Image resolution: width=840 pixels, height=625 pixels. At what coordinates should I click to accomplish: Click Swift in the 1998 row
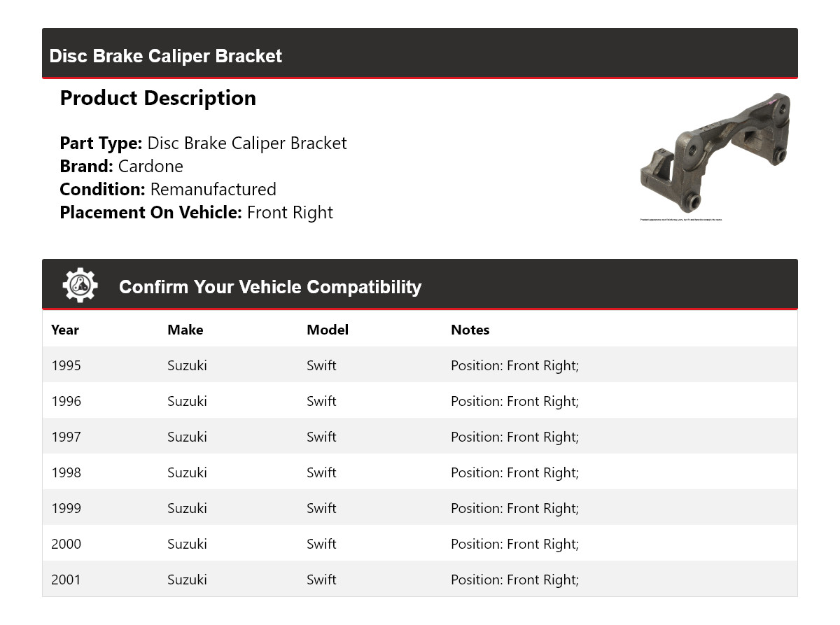pyautogui.click(x=321, y=472)
